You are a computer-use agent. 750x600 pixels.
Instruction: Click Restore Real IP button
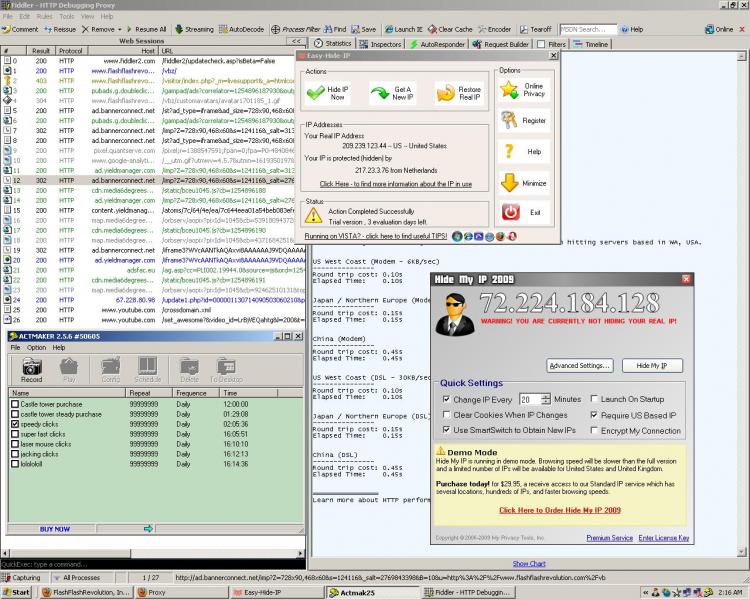(x=458, y=93)
